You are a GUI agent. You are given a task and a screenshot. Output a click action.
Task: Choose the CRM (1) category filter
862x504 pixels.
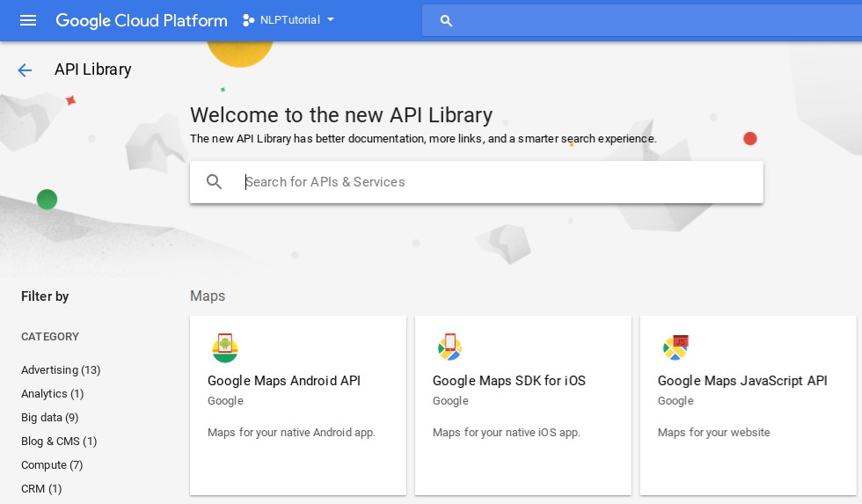coord(41,489)
